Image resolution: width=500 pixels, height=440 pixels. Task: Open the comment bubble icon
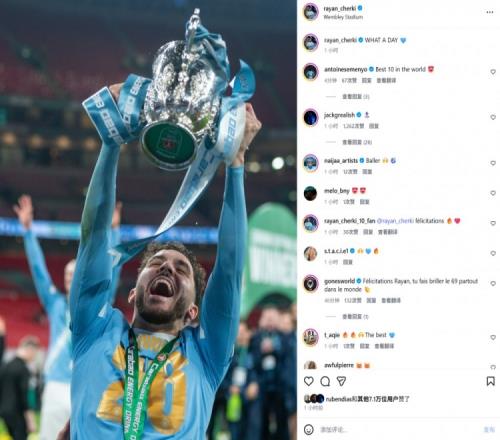(x=325, y=381)
